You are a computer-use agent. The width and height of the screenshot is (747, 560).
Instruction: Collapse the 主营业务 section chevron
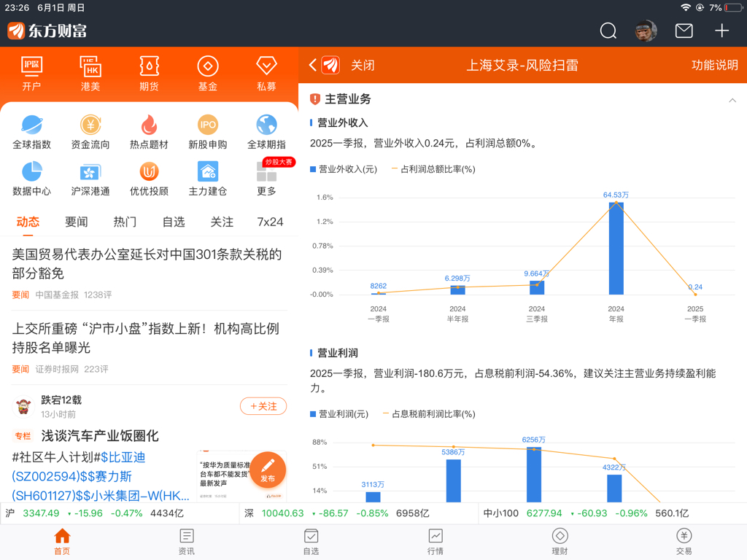pyautogui.click(x=732, y=100)
